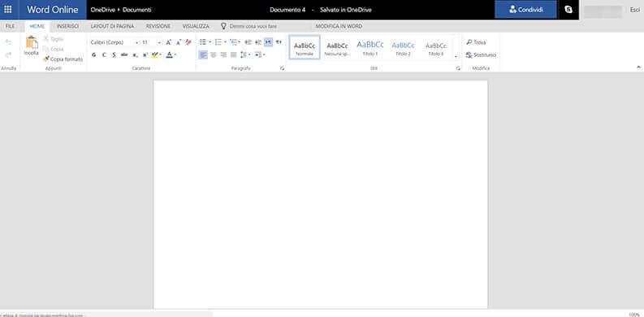Toggle italic (C) formatting
Screen dimensions: 644x317
104,54
